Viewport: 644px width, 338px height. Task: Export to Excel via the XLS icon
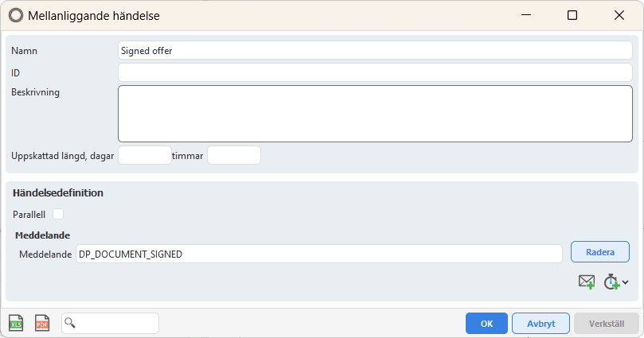[x=16, y=323]
